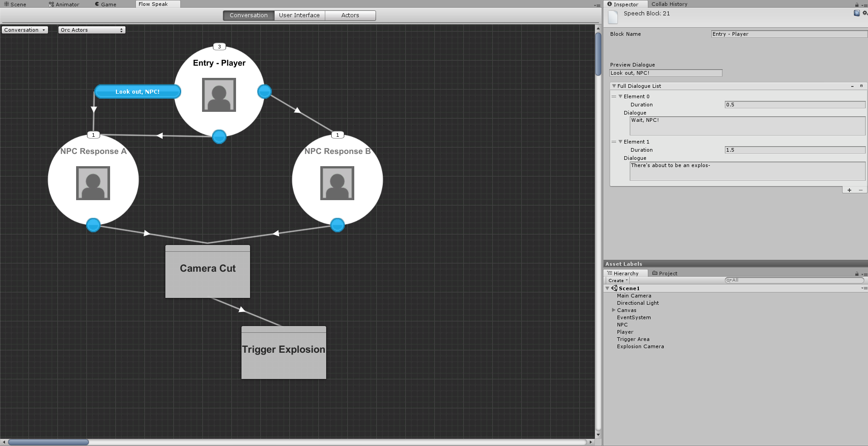
Task: Select Explosion Camera in the Hierarchy
Action: pos(640,346)
